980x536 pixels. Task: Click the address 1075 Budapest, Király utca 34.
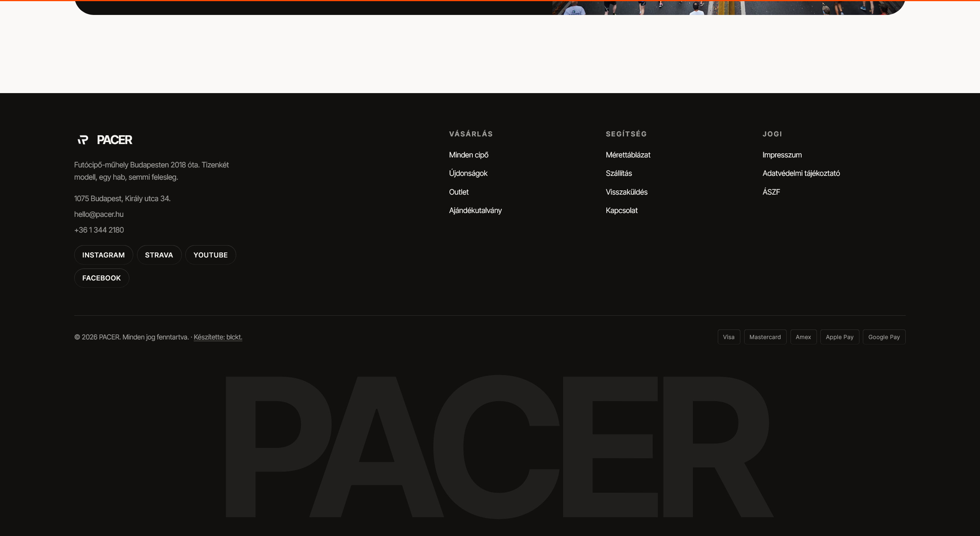(122, 198)
